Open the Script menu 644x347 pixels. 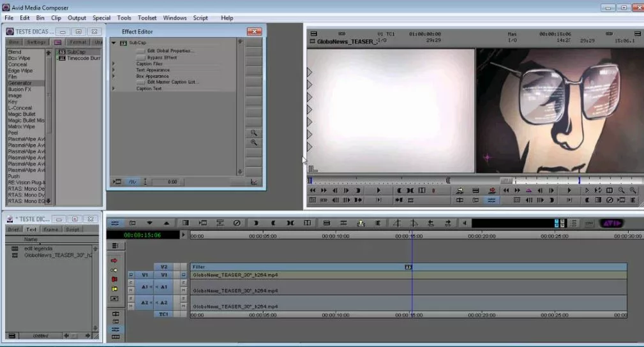200,18
